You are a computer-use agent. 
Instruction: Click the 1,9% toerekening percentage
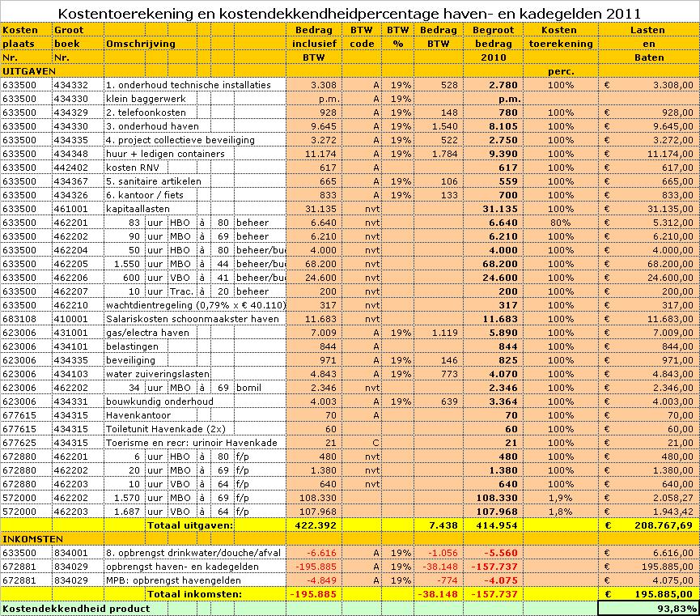(561, 498)
